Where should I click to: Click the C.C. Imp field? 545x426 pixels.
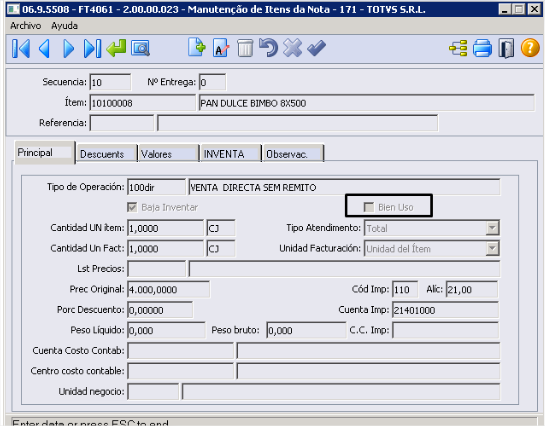(x=445, y=330)
